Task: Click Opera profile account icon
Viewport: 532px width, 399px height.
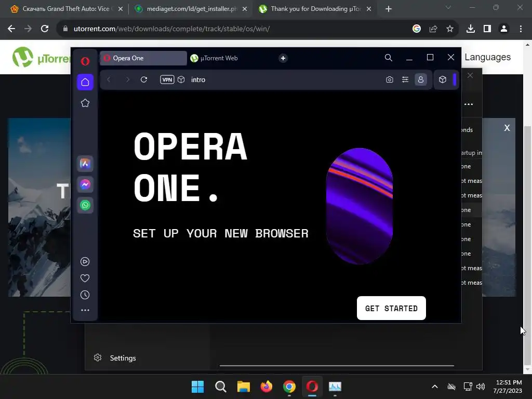Action: pos(421,79)
